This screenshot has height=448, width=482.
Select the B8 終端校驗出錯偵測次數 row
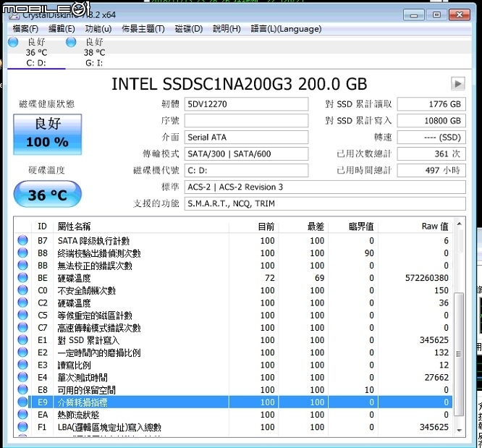pyautogui.click(x=233, y=253)
